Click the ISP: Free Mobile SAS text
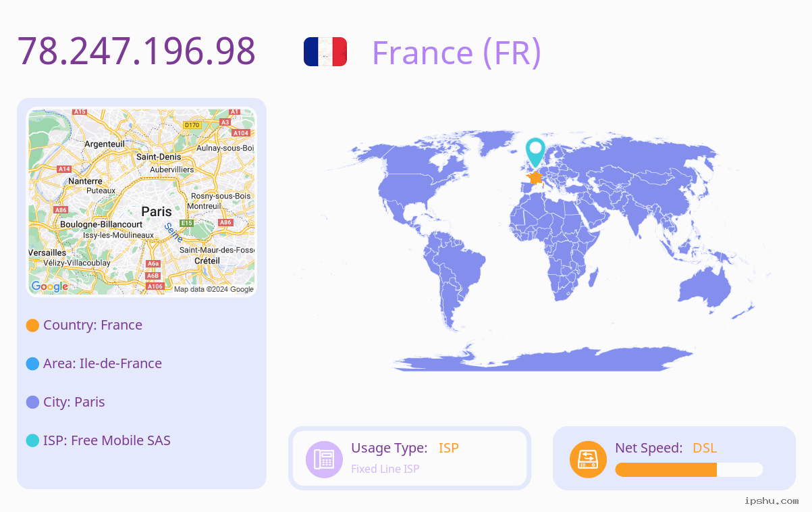 coord(107,440)
